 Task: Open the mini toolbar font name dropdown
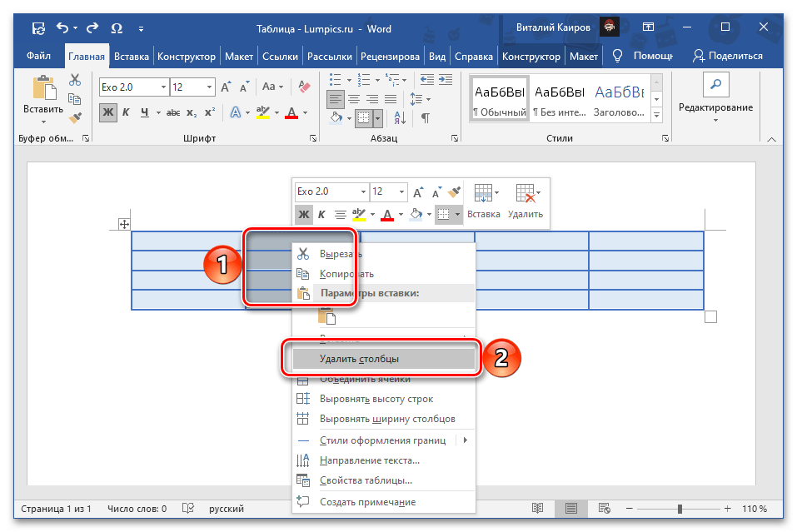pyautogui.click(x=363, y=191)
